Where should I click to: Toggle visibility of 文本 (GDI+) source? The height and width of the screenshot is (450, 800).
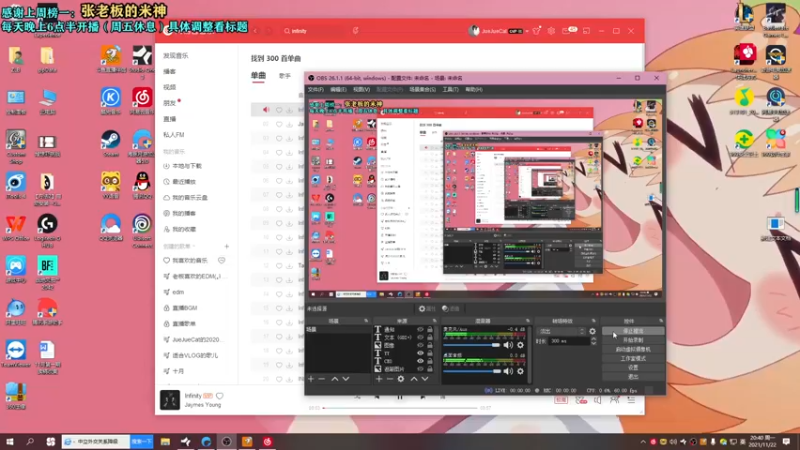(420, 337)
